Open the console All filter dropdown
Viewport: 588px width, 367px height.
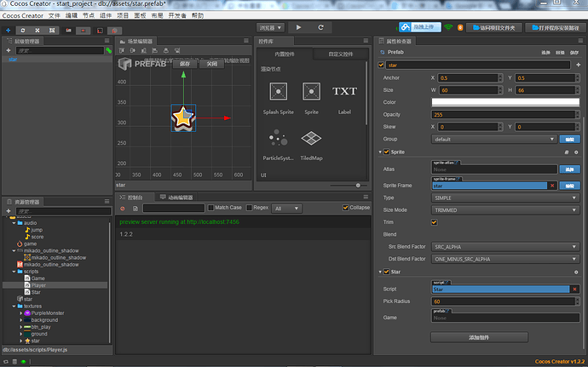point(287,209)
